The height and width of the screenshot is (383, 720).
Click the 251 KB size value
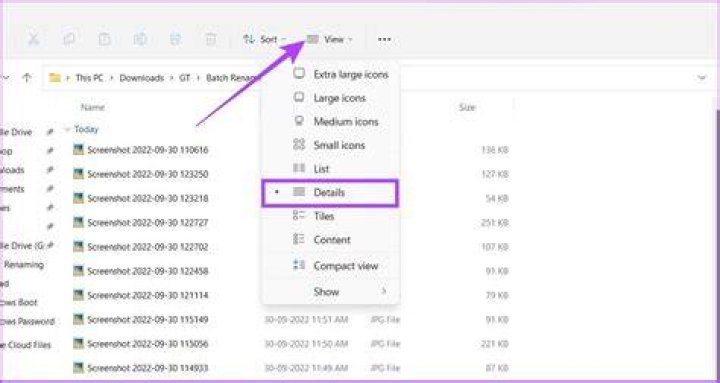tap(495, 223)
